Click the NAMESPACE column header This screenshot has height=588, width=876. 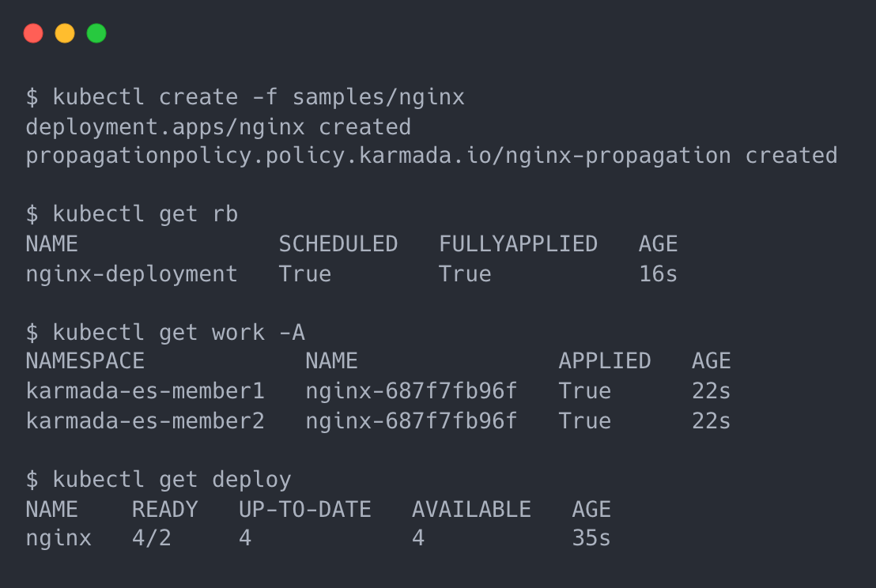pyautogui.click(x=85, y=361)
